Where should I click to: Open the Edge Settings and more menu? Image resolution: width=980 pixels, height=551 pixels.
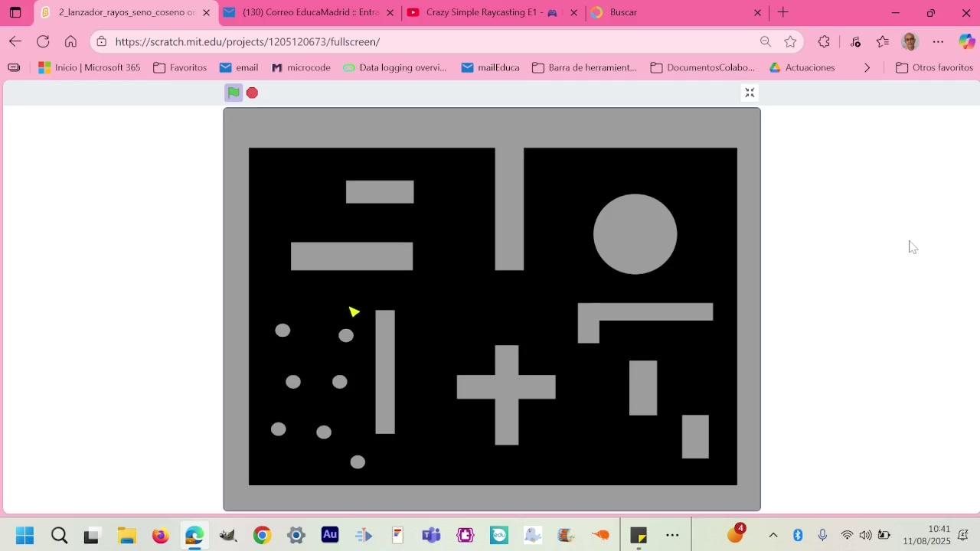(938, 41)
